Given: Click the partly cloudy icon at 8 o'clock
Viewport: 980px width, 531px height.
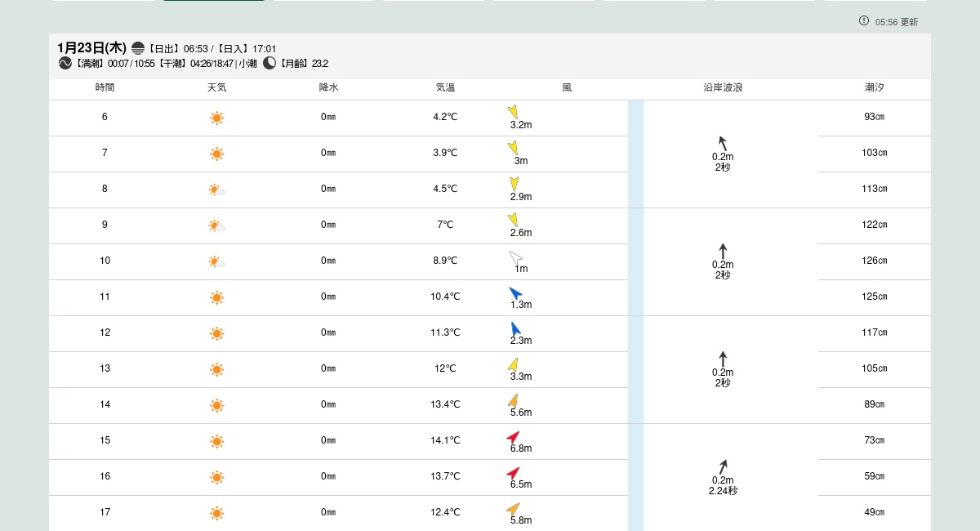Looking at the screenshot, I should click(216, 190).
